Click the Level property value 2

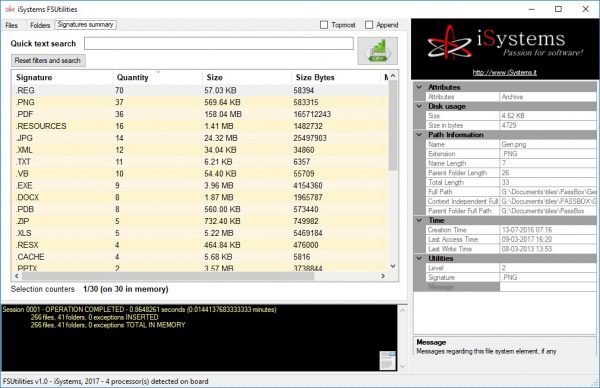point(548,268)
